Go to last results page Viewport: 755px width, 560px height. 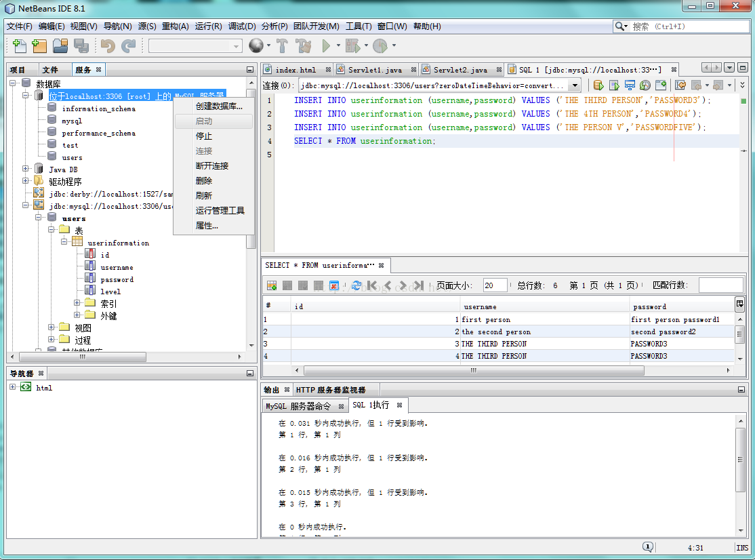(418, 285)
